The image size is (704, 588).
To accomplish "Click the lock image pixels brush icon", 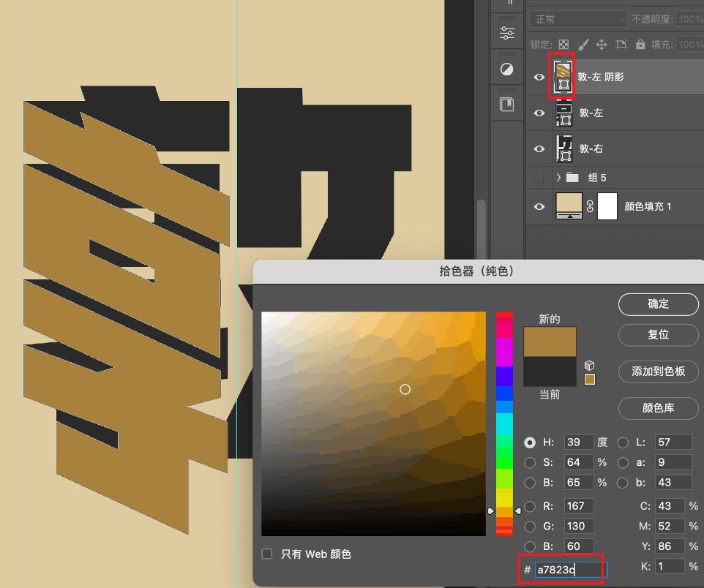I will coord(583,45).
